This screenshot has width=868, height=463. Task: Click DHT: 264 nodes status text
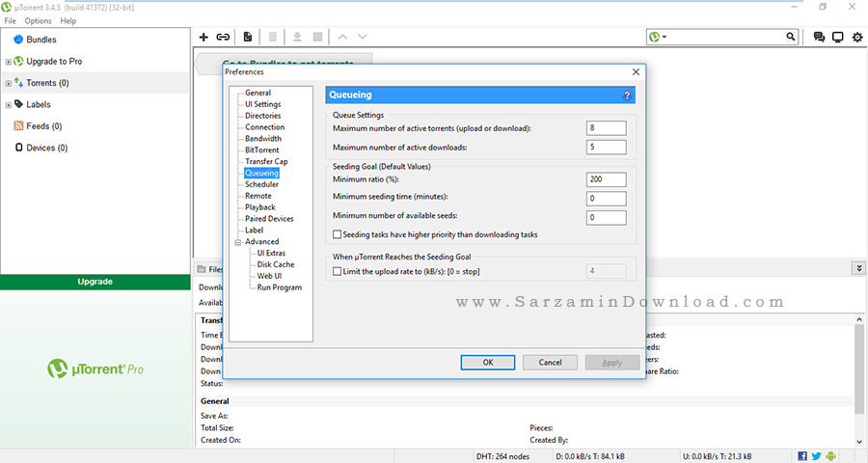pos(502,456)
